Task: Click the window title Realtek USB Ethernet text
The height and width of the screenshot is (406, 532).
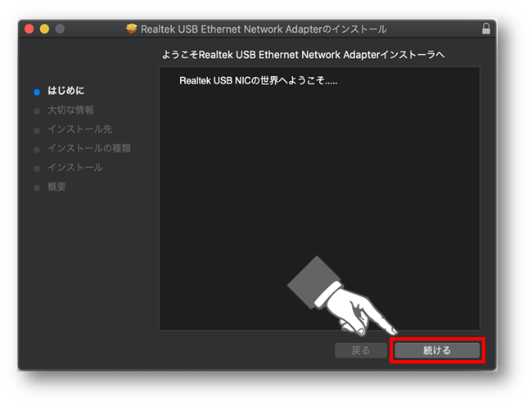Action: pyautogui.click(x=264, y=29)
